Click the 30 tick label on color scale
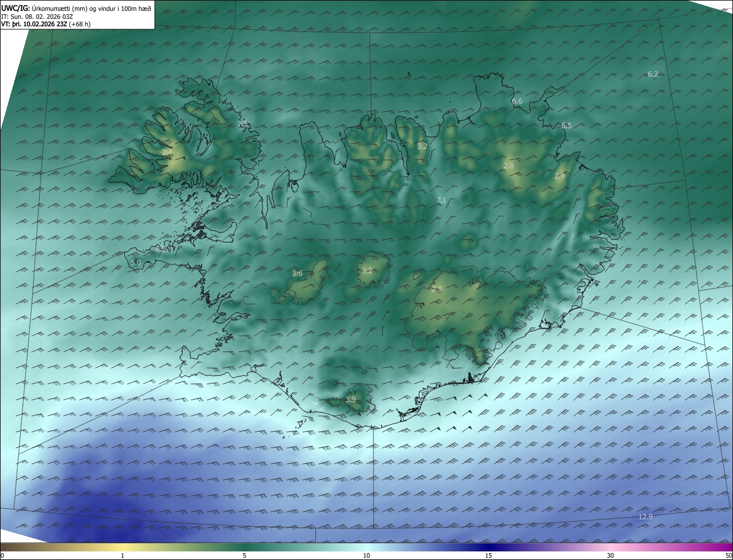 coord(610,555)
